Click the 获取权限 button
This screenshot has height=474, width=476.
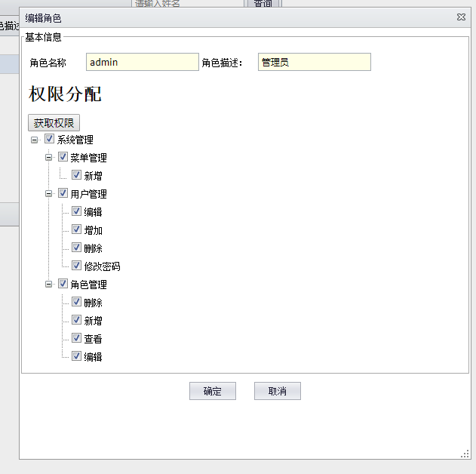click(54, 123)
